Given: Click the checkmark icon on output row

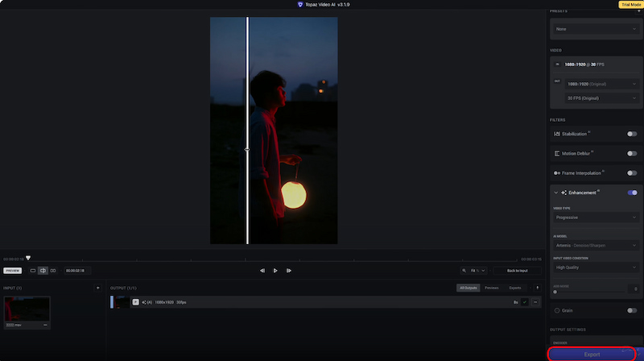Looking at the screenshot, I should coord(525,302).
